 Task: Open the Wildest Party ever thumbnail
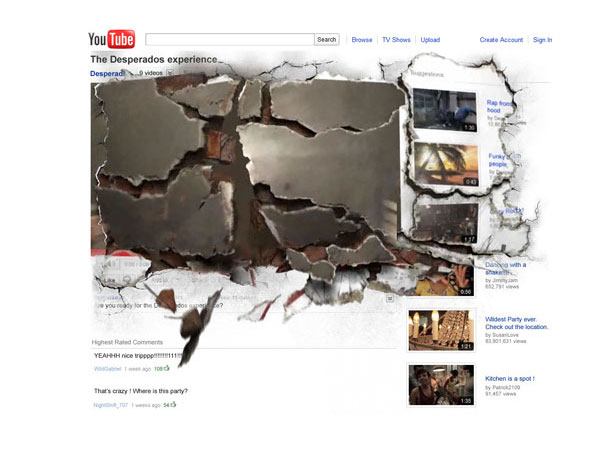tap(441, 330)
